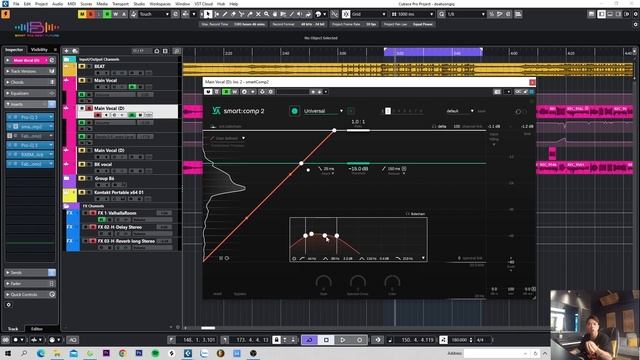Select the Kontakt Portable x64 01 track

(x=119, y=192)
